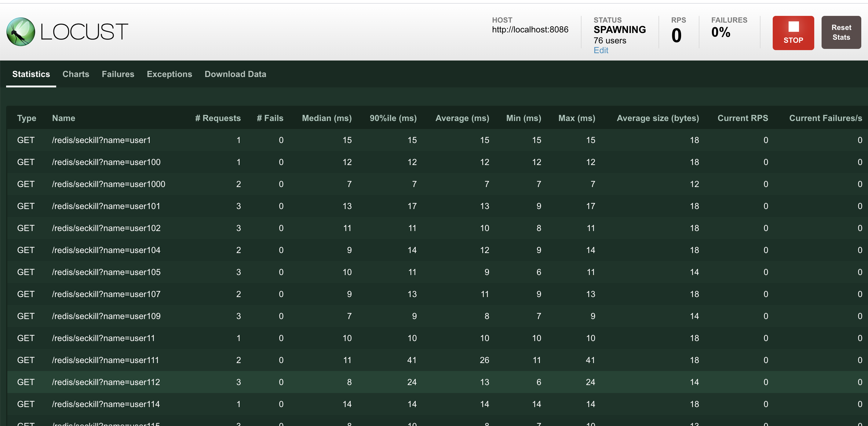Sort table by Median (ms) header
The width and height of the screenshot is (868, 426).
point(326,118)
